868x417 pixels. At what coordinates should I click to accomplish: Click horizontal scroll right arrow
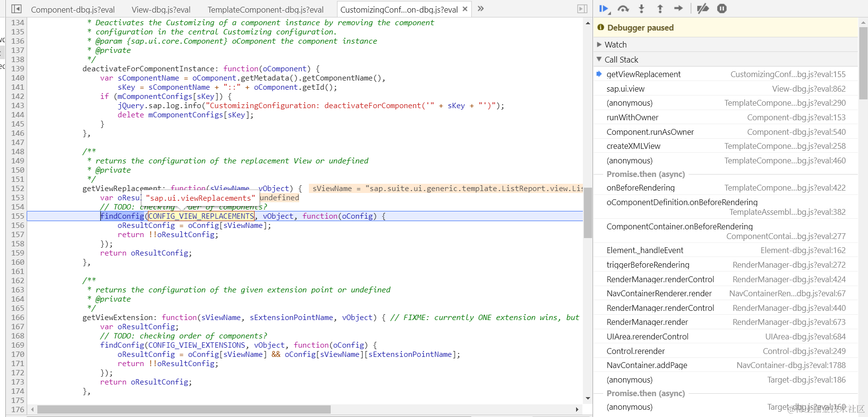[x=577, y=410]
